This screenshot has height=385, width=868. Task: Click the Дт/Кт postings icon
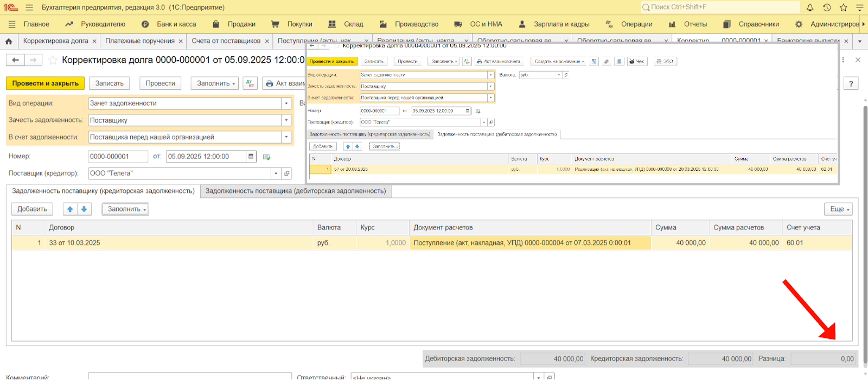tap(250, 84)
